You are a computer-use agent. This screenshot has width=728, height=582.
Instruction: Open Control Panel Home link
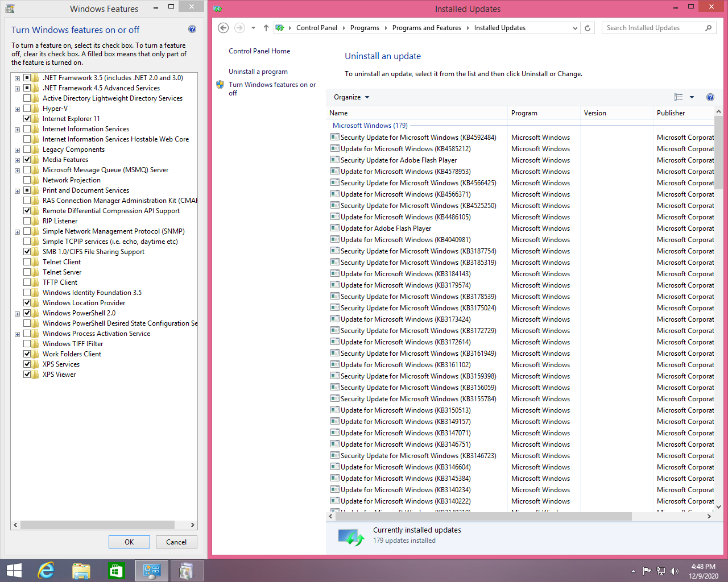coord(259,51)
